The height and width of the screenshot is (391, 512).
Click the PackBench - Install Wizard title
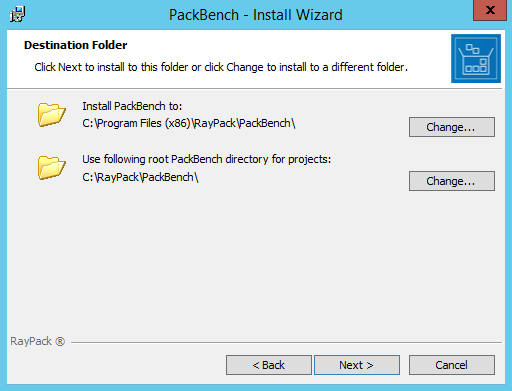(256, 15)
